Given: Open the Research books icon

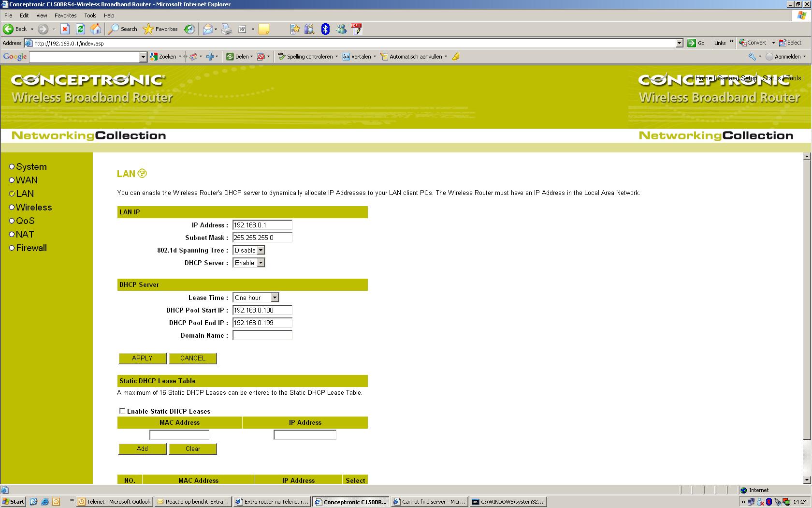Looking at the screenshot, I should tap(310, 29).
